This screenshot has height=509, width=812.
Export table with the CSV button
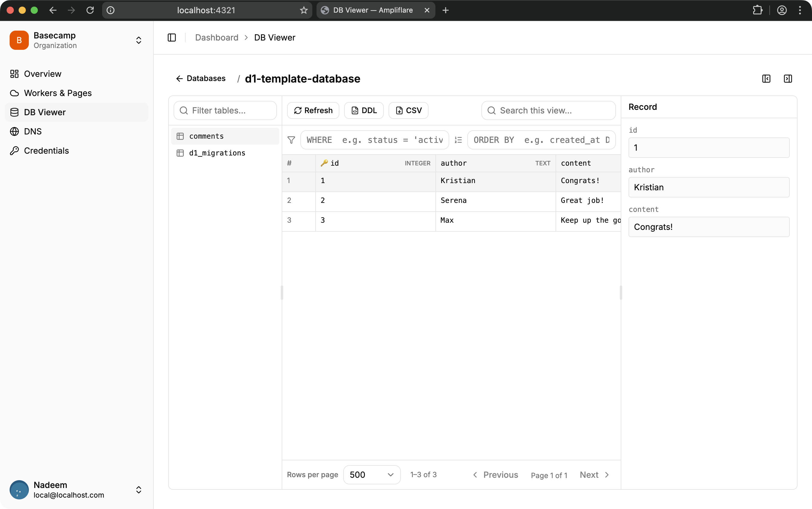tap(408, 110)
